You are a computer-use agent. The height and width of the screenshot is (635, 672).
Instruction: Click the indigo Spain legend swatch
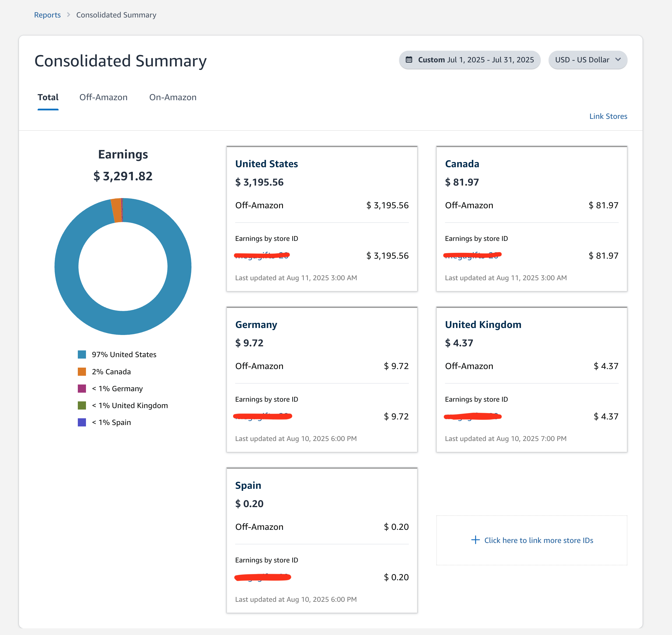82,422
